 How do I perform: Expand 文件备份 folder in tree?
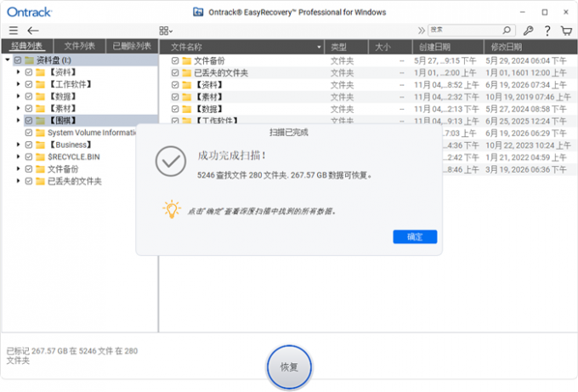18,169
